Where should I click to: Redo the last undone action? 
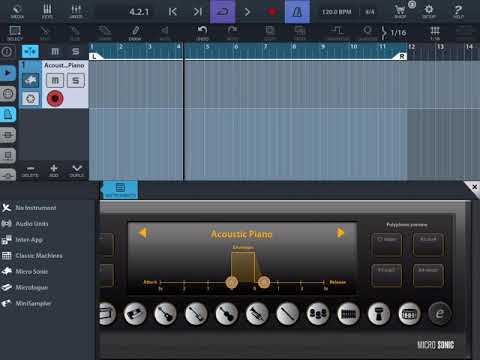pos(232,33)
